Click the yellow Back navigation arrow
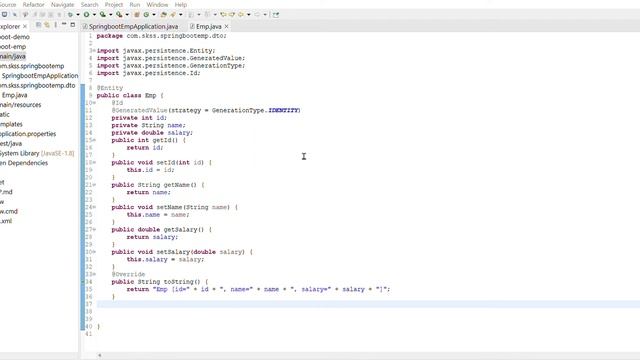The width and height of the screenshot is (640, 360). click(241, 15)
